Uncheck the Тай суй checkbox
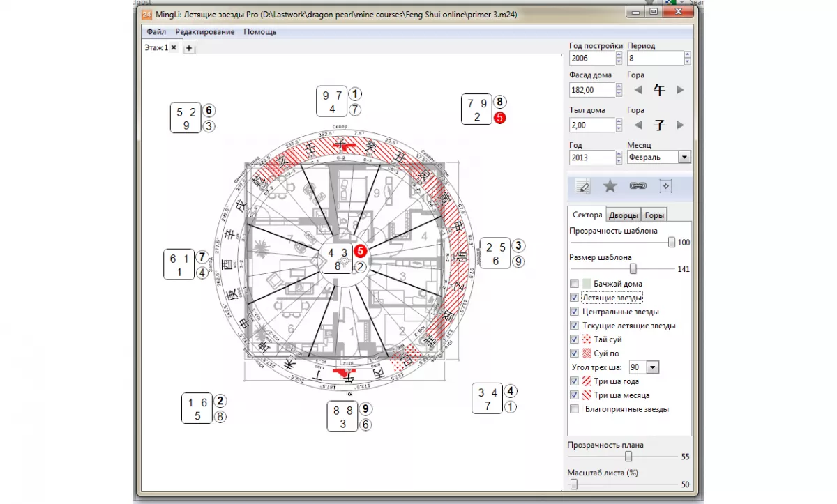This screenshot has width=837, height=504. [x=574, y=339]
